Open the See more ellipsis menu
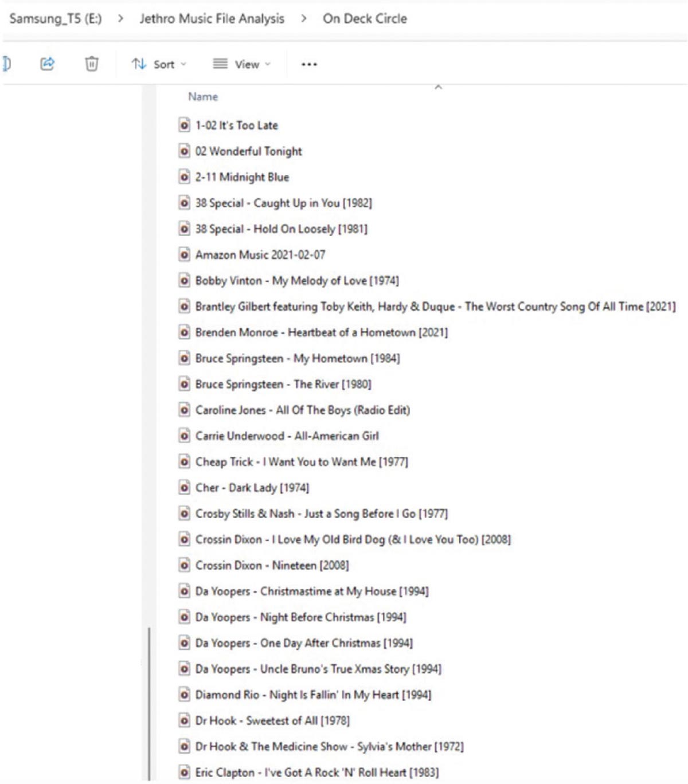This screenshot has height=784, width=688. 309,64
